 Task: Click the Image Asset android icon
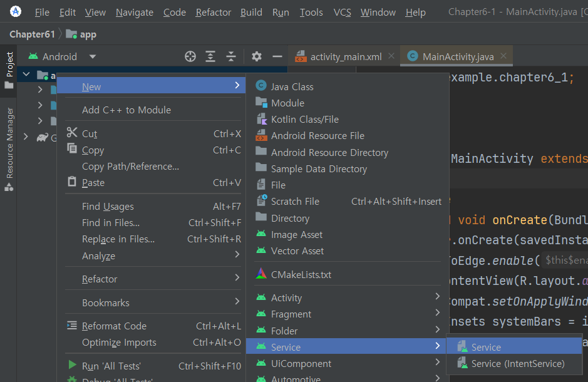point(261,234)
